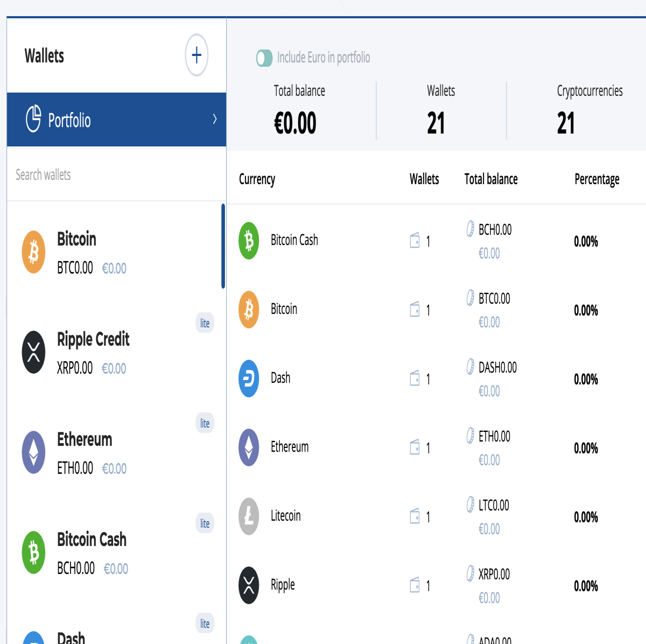Screen dimensions: 646x644
Task: Click wallet icon in Dash row
Action: [x=415, y=378]
